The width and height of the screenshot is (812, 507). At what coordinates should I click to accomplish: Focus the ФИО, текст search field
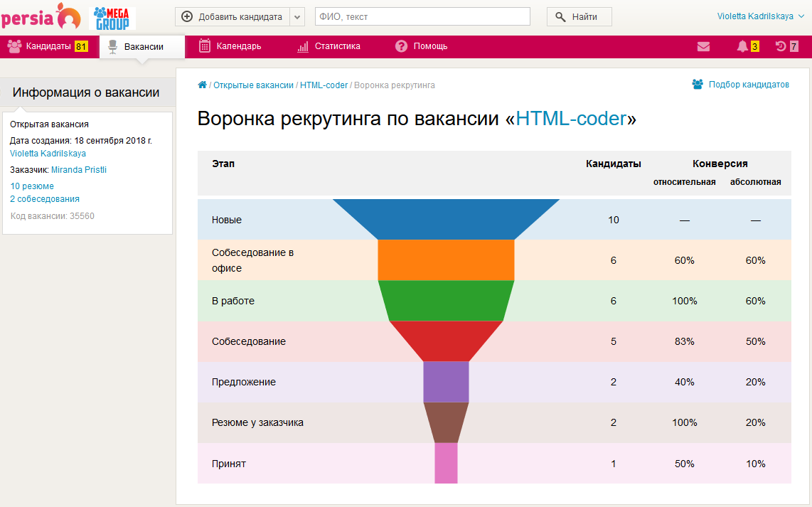(x=422, y=16)
